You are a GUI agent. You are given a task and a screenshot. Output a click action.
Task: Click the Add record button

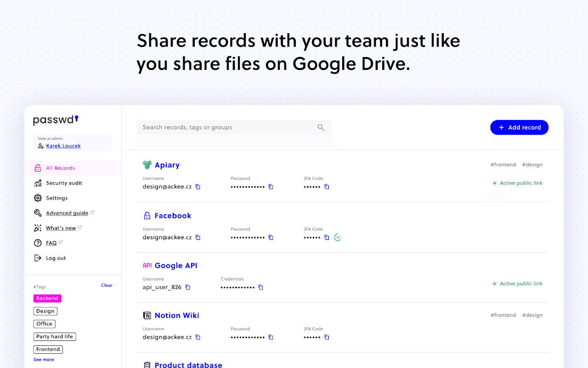pyautogui.click(x=519, y=127)
